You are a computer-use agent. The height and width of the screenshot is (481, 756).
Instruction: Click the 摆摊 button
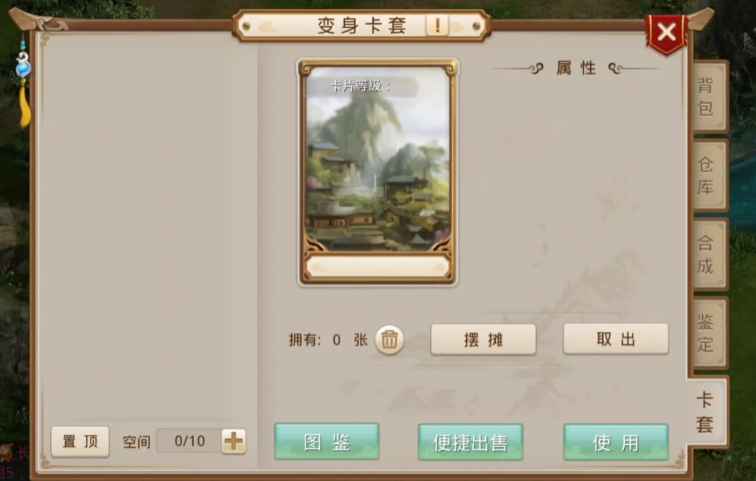click(x=483, y=339)
